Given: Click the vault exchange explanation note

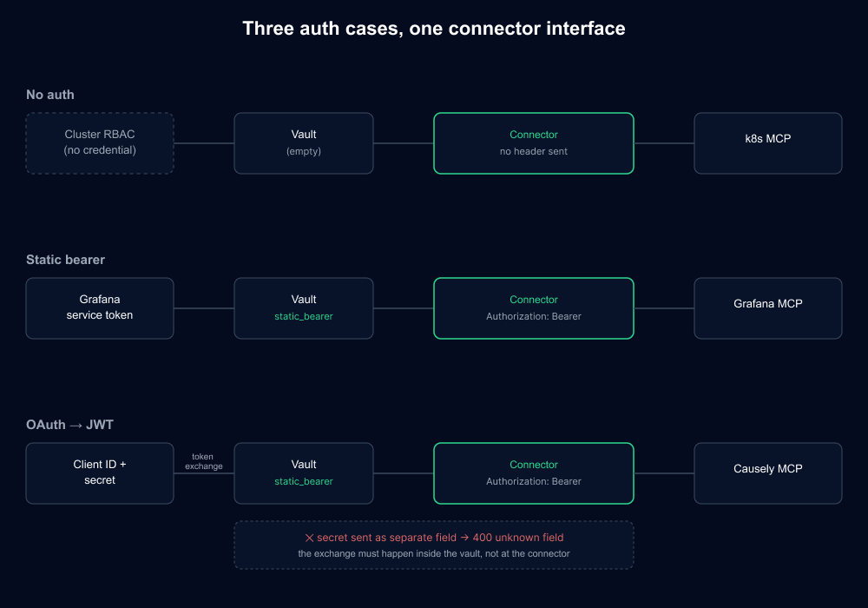Looking at the screenshot, I should [x=434, y=554].
